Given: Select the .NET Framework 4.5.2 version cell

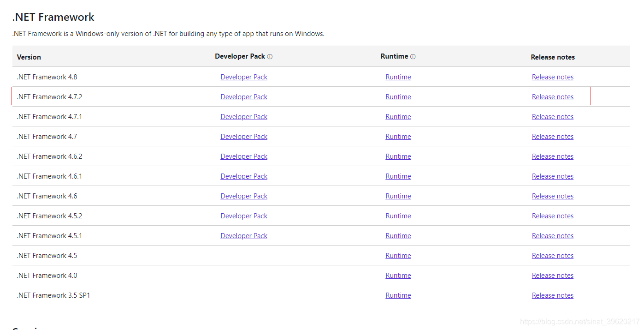Looking at the screenshot, I should click(x=49, y=216).
